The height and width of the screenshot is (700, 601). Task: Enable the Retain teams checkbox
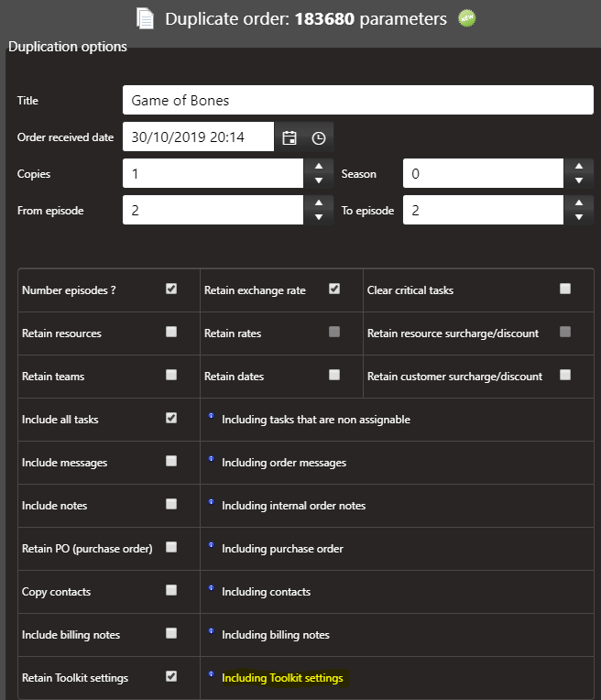[171, 375]
